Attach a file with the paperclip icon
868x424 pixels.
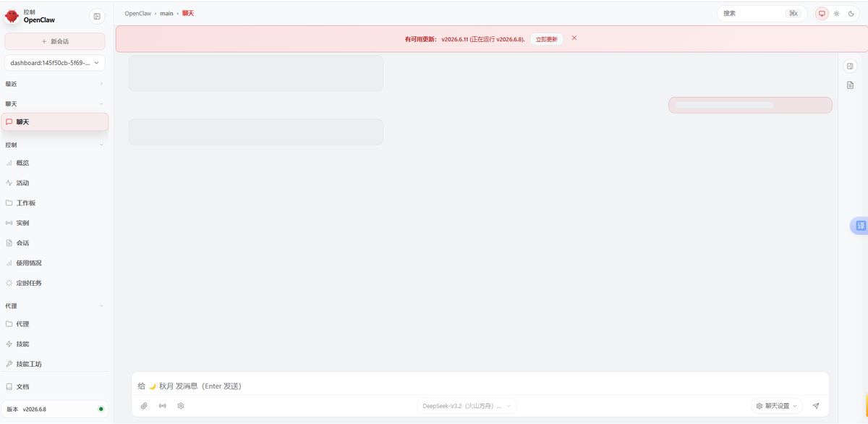point(144,406)
